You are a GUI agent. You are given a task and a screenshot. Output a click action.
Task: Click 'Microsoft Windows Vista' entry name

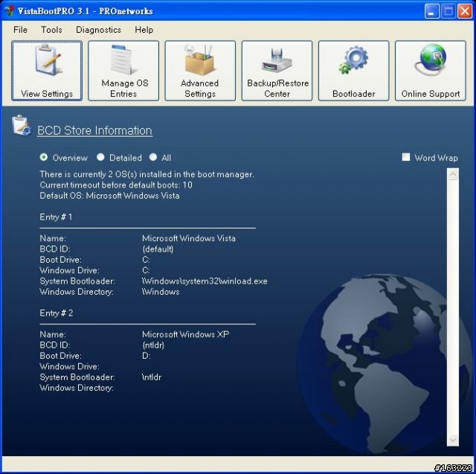point(189,238)
